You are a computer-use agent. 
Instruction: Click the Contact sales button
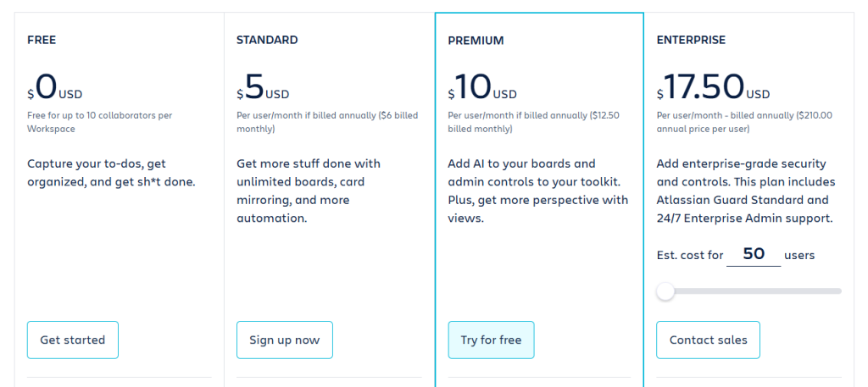click(708, 340)
